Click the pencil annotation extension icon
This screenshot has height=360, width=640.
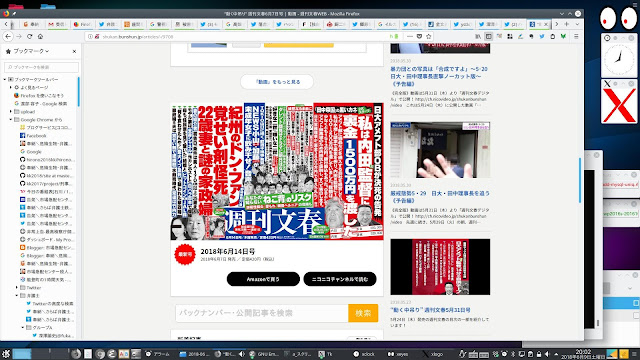[520, 36]
